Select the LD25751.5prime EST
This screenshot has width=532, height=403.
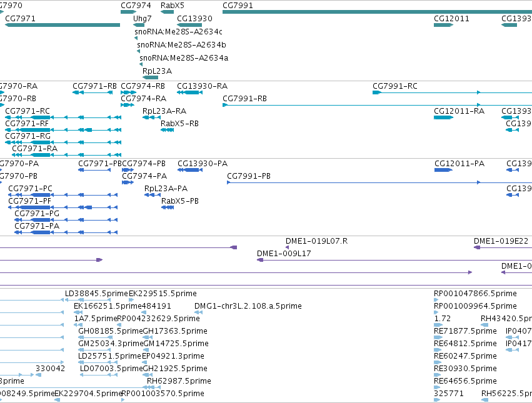98,362
